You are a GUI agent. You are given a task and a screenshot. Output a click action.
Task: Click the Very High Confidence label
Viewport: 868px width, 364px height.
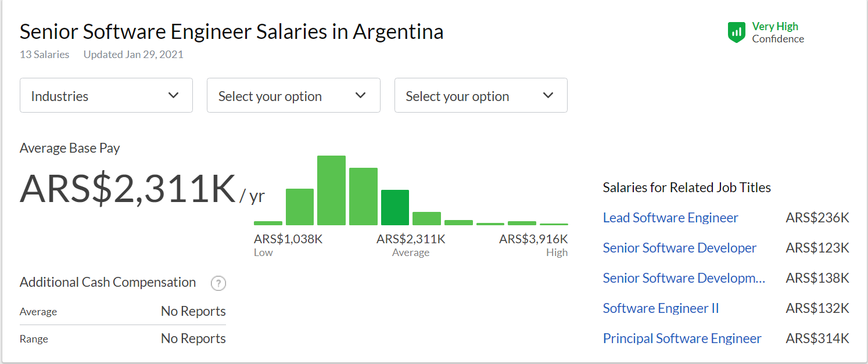(x=778, y=33)
